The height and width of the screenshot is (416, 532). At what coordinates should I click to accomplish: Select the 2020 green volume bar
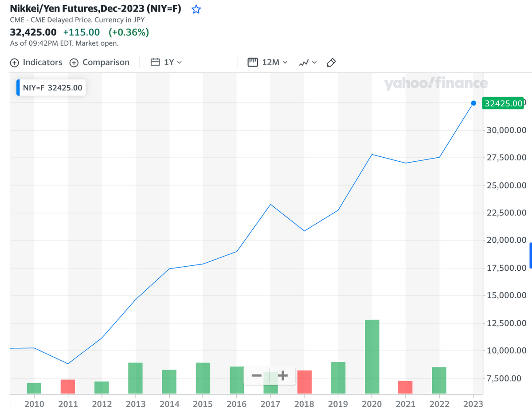click(x=372, y=357)
